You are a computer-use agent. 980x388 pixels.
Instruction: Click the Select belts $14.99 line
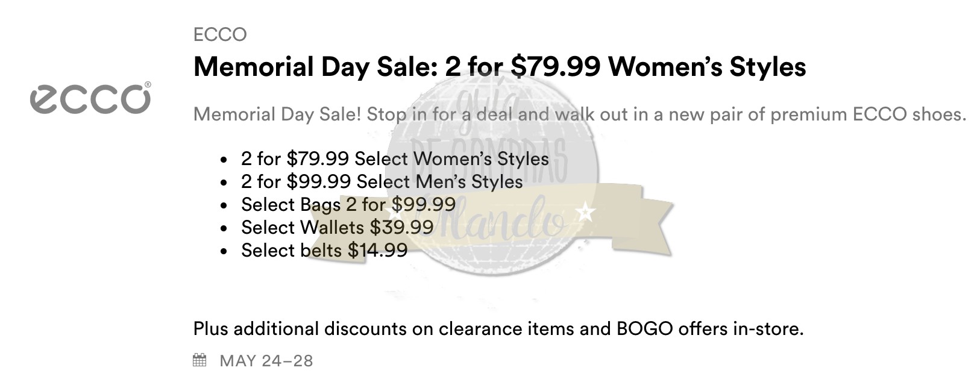tap(324, 250)
